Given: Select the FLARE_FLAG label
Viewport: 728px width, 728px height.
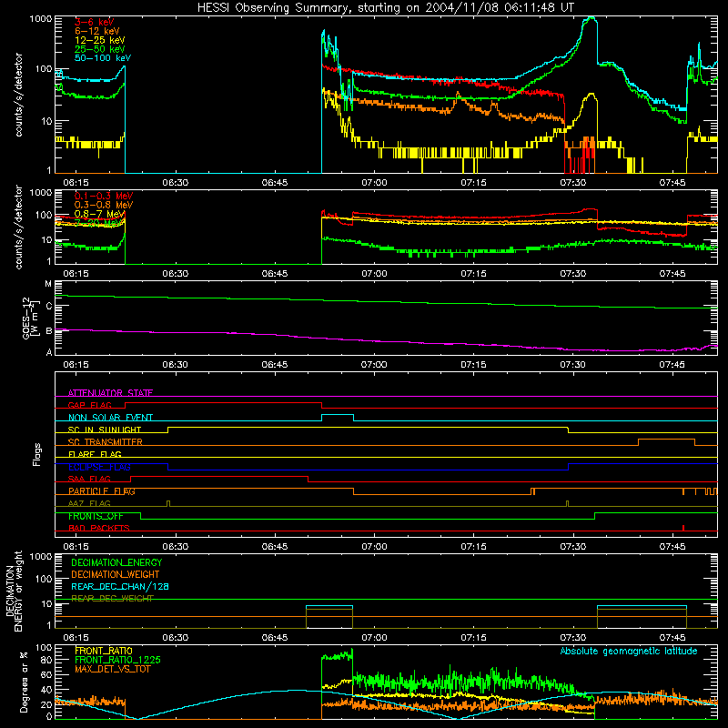Looking at the screenshot, I should [95, 454].
